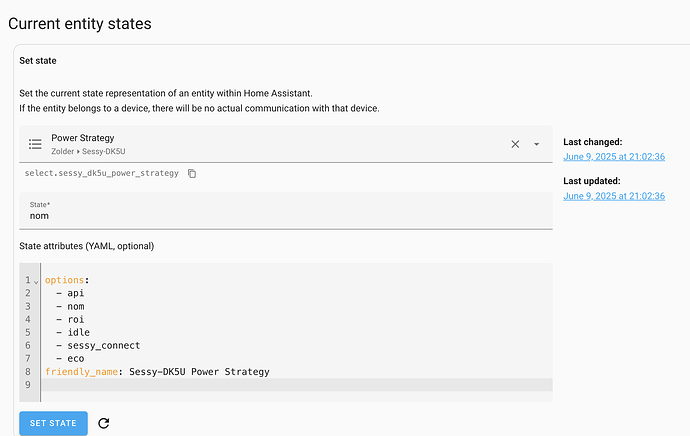
Task: Place cursor on the "- roi" YAML line
Action: click(77, 319)
